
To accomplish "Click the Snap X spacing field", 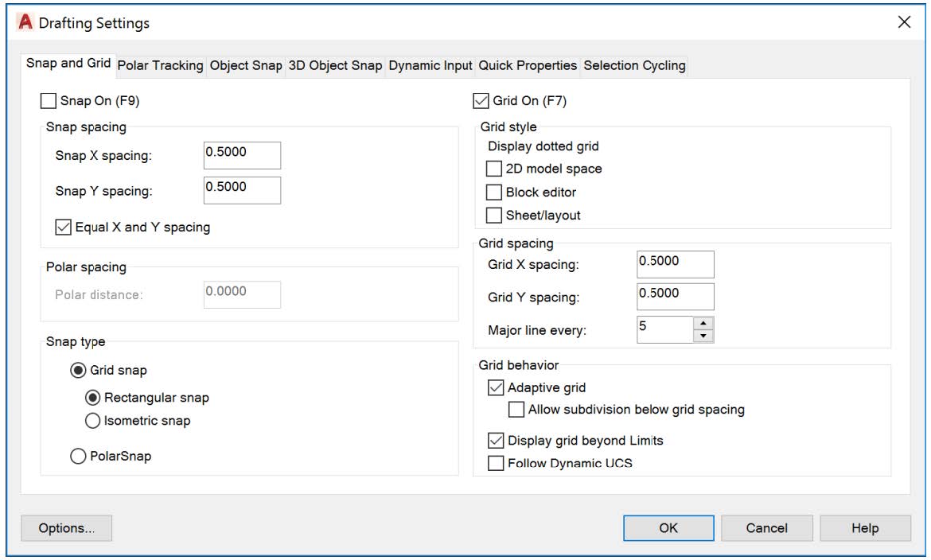I will coord(242,156).
